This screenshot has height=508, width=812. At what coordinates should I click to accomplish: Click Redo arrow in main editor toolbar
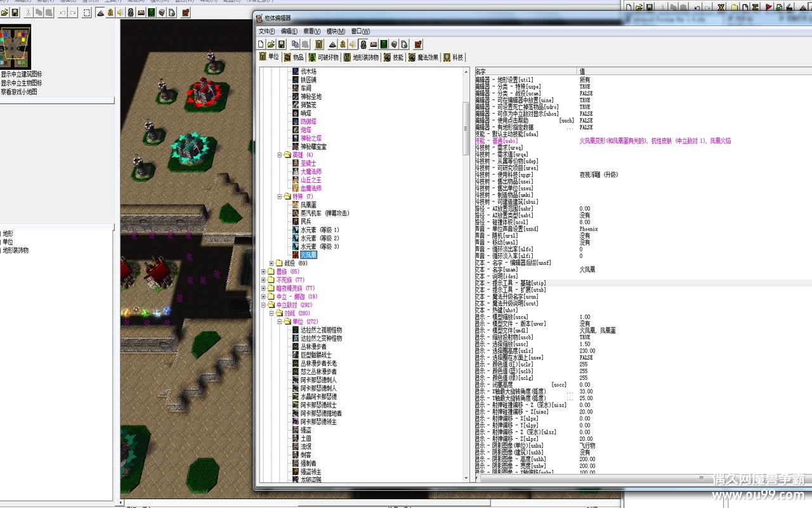[x=73, y=13]
